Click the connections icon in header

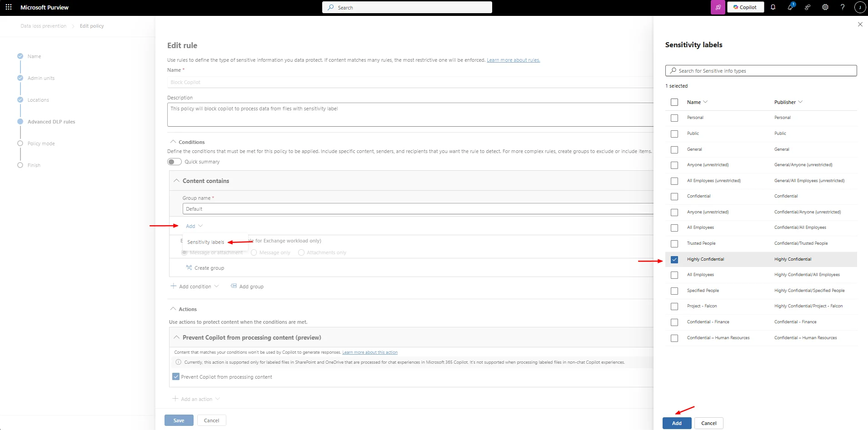pyautogui.click(x=808, y=7)
